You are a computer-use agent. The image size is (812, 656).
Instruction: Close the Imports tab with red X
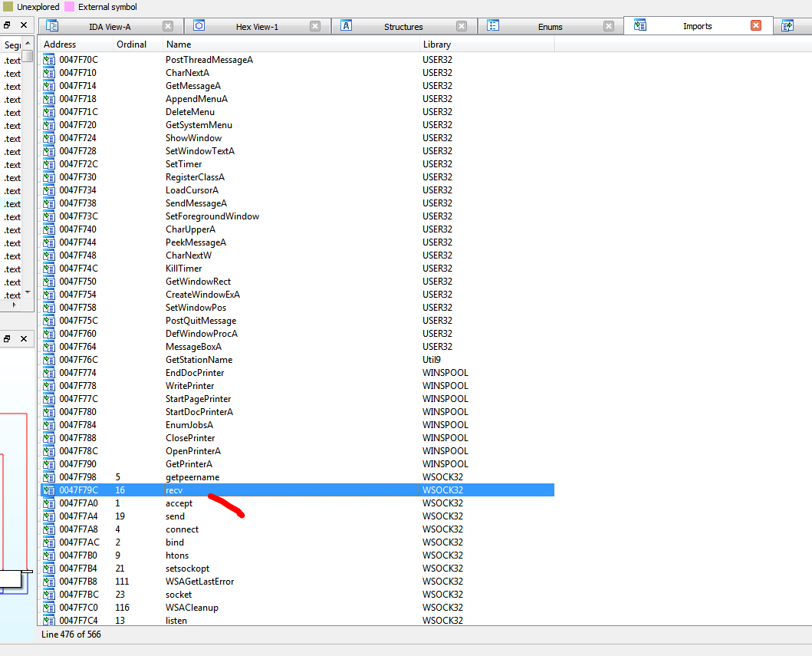click(x=756, y=25)
